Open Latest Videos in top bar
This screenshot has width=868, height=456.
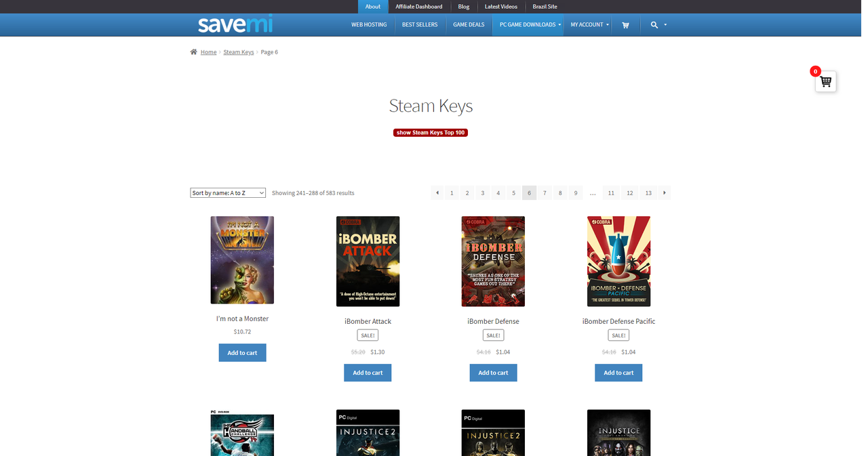point(501,7)
